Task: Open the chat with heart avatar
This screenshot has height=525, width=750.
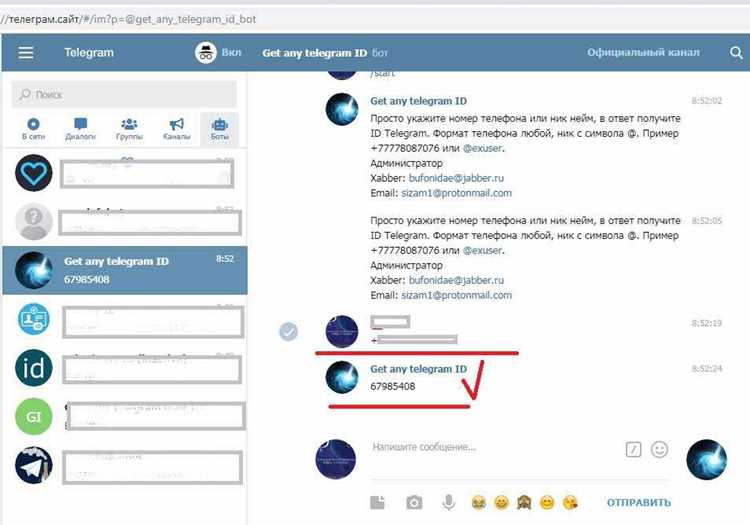Action: pyautogui.click(x=124, y=173)
